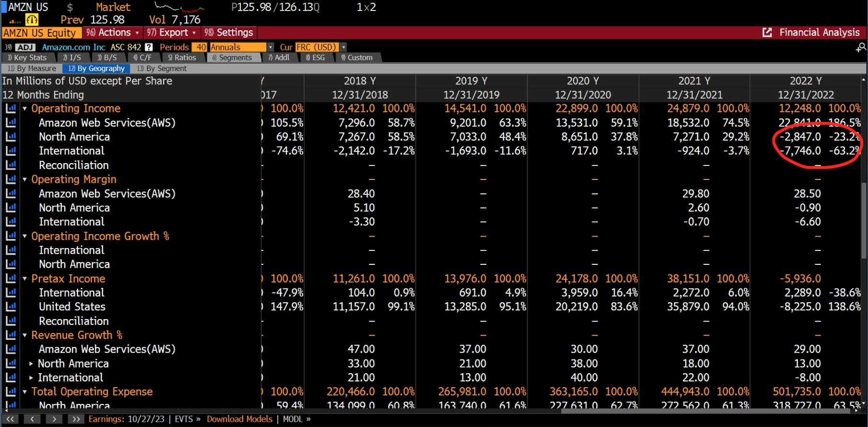
Task: Collapse the Revenue Growth % section
Action: (24, 336)
